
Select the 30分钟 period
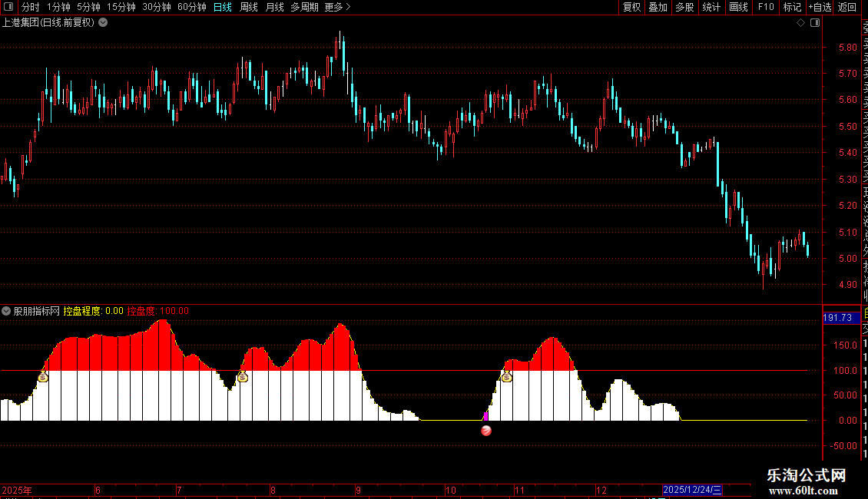(x=157, y=7)
